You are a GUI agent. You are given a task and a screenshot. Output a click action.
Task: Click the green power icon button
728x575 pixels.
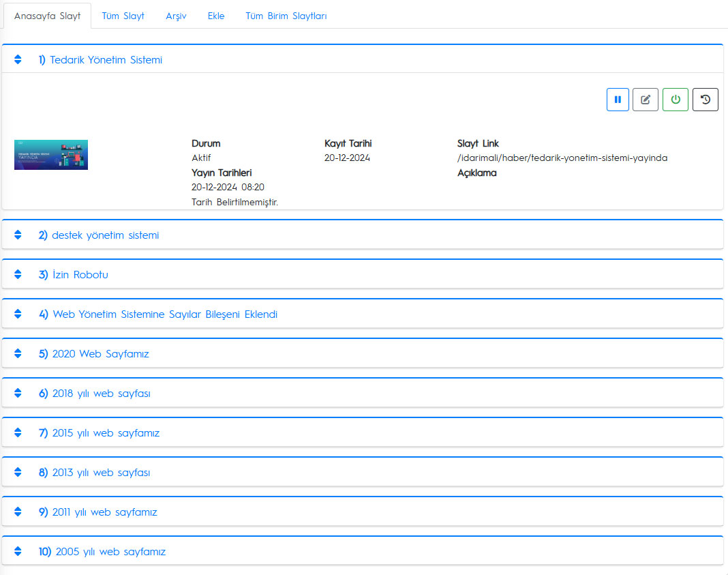tap(675, 100)
